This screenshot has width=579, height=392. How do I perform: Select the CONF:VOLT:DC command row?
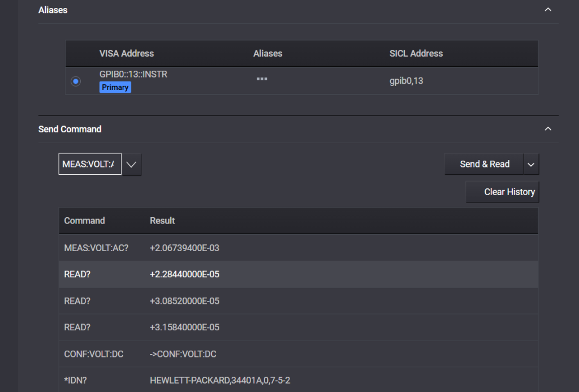pyautogui.click(x=299, y=354)
